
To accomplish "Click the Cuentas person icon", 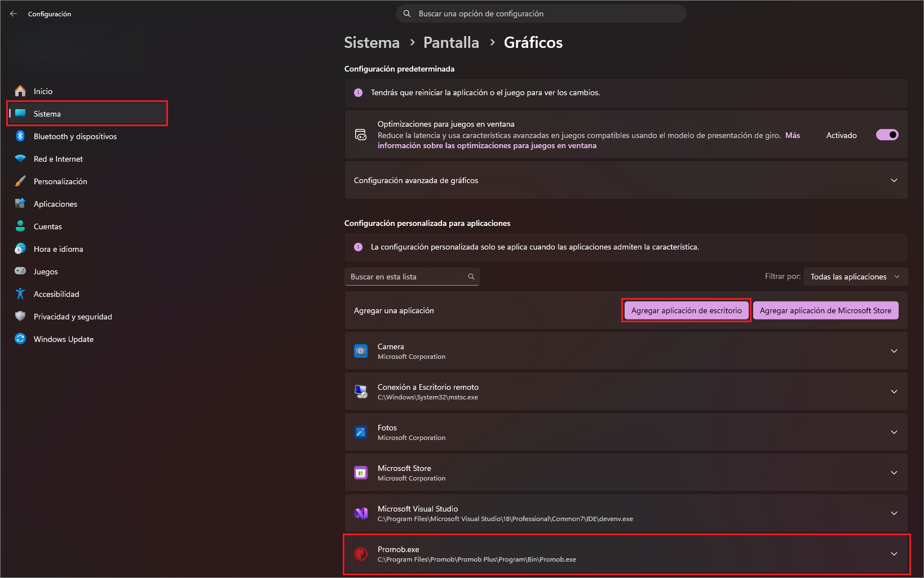I will 20,226.
